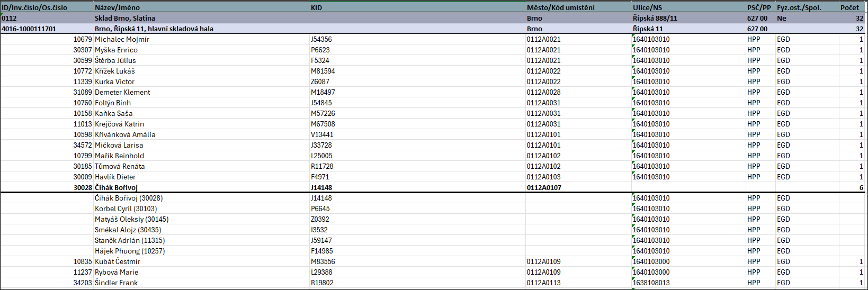Viewport: 868px width, 290px height.
Task: Select the "Město/Kód umístění" header cell
Action: click(x=560, y=7)
